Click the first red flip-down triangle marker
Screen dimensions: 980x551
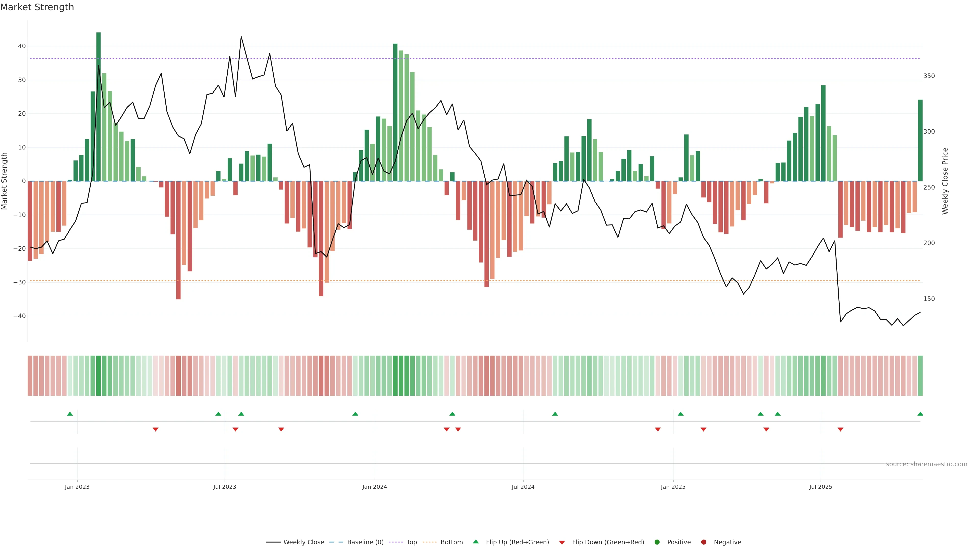coord(155,429)
